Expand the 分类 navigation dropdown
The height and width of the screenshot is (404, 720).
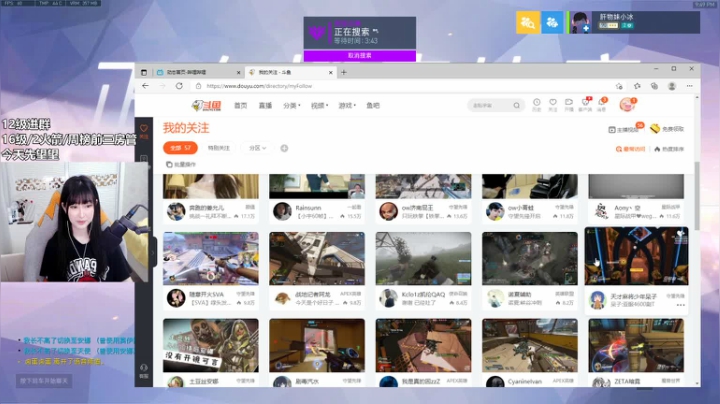292,106
